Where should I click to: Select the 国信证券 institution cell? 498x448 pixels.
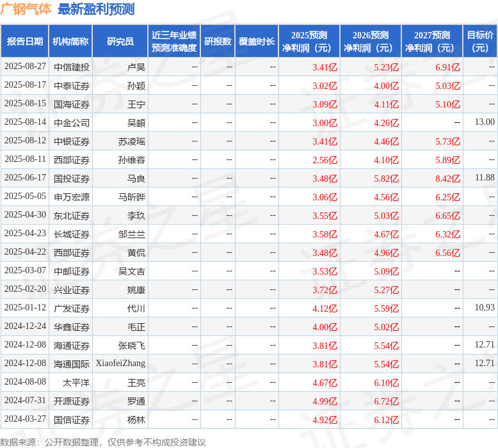coord(72,420)
